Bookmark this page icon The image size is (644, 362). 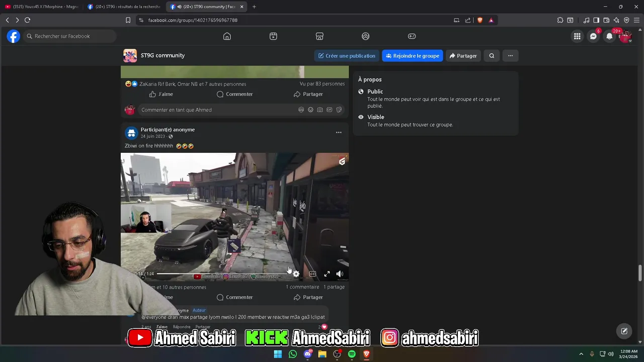point(128,20)
